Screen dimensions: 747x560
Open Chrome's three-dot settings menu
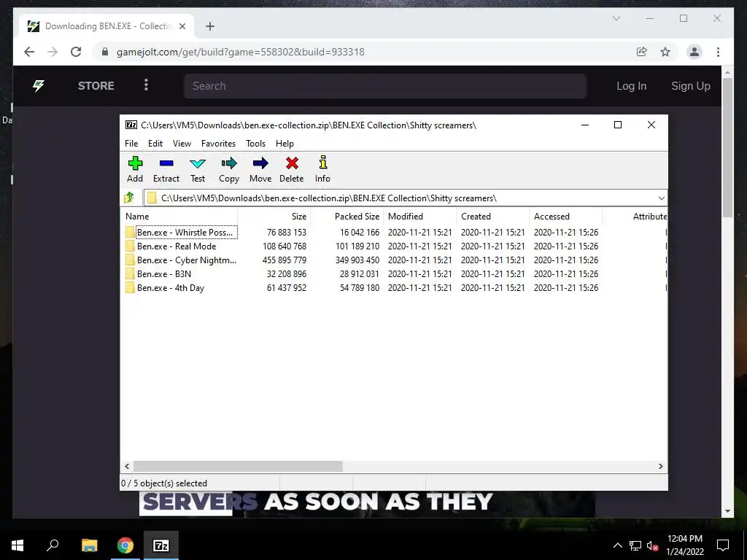(x=718, y=52)
